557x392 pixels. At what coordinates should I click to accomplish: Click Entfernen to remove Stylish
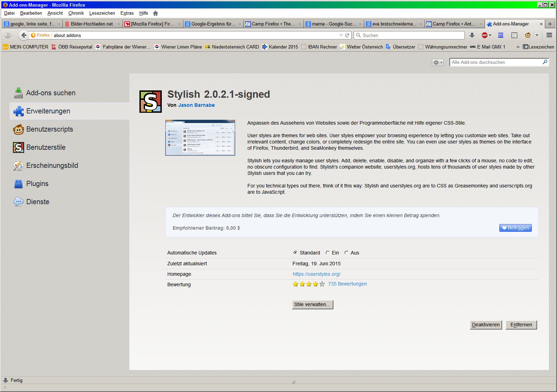(x=521, y=325)
